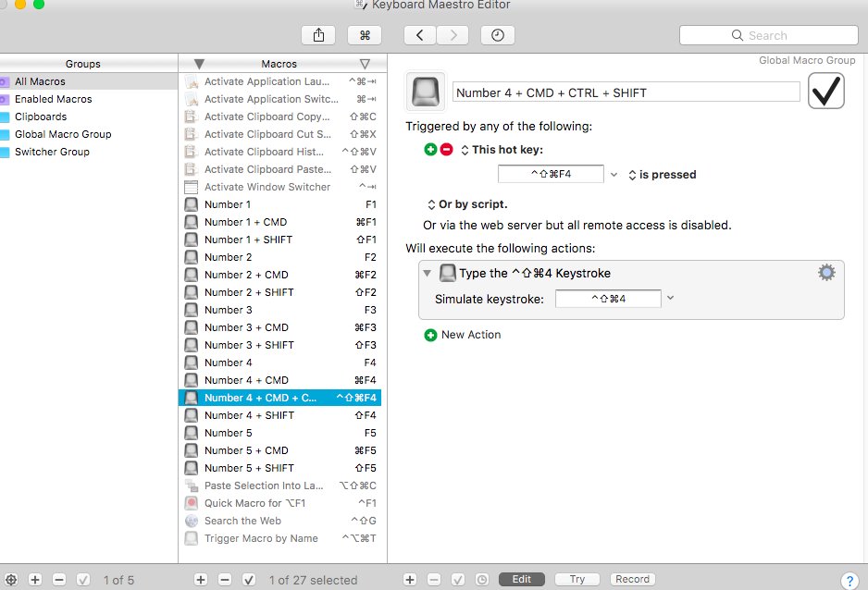Select 'Activate Clipboard Hist...' macro

pos(280,152)
